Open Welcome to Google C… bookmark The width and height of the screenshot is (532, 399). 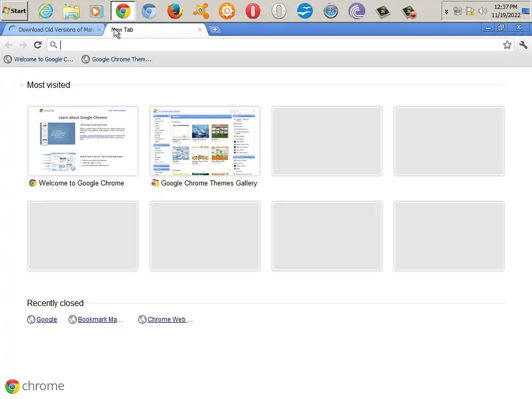coord(38,59)
